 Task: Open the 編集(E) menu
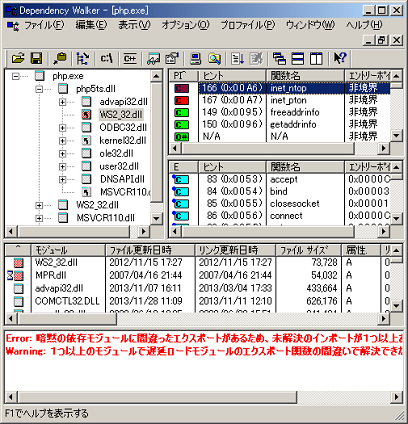click(91, 25)
